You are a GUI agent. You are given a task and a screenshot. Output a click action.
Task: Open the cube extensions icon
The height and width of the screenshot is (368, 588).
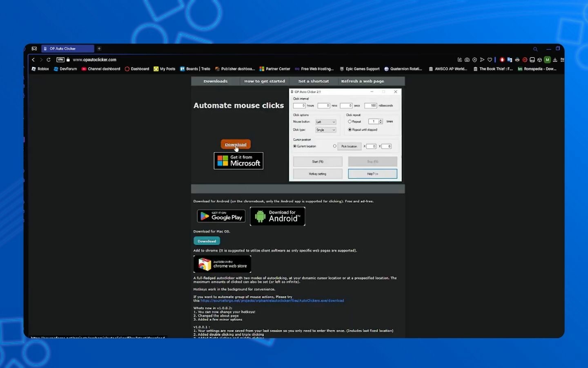coord(539,60)
